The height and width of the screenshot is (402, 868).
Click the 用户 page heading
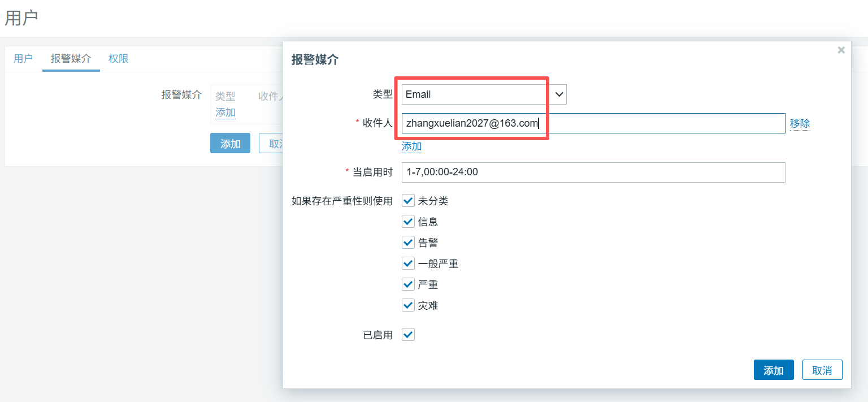coord(21,18)
